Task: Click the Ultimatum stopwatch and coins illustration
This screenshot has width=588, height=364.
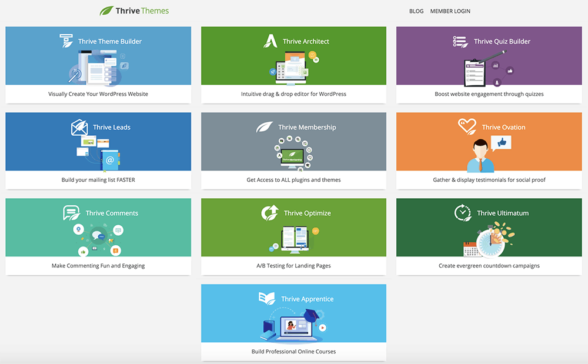Action: click(x=489, y=239)
